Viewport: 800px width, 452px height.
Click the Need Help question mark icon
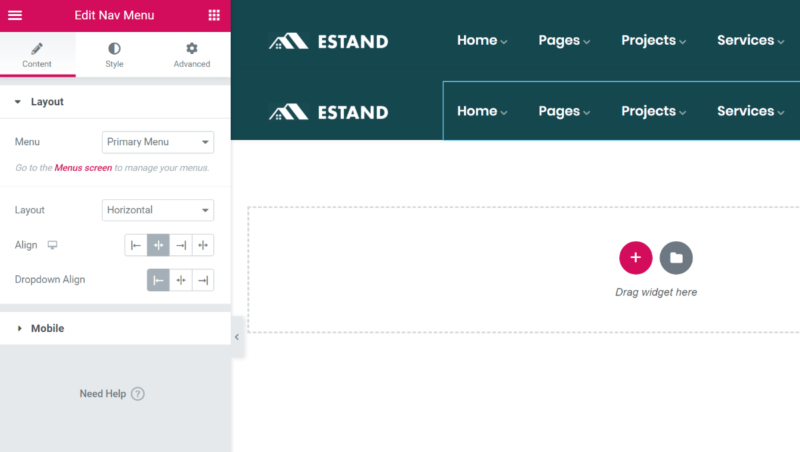tap(138, 394)
